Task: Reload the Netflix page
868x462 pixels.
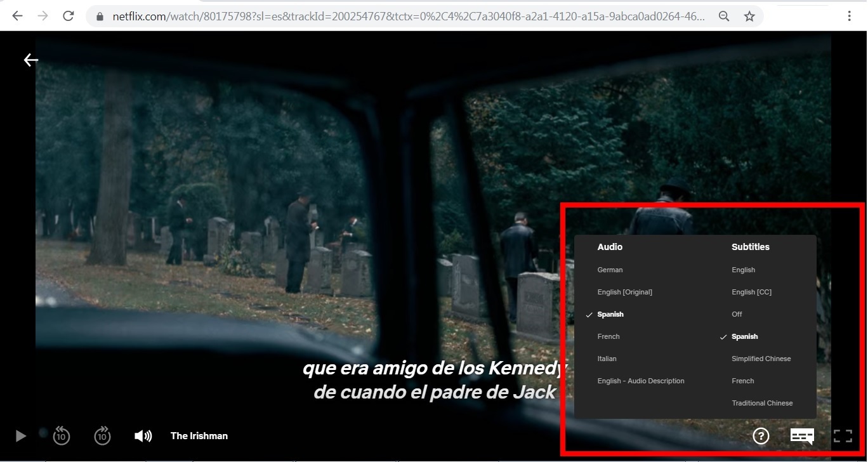Action: point(69,16)
